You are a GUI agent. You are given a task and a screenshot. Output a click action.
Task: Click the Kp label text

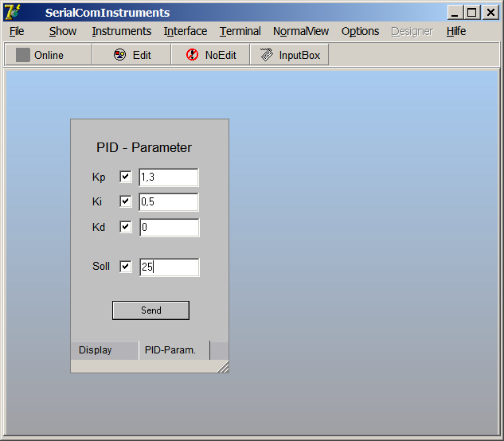coord(99,177)
